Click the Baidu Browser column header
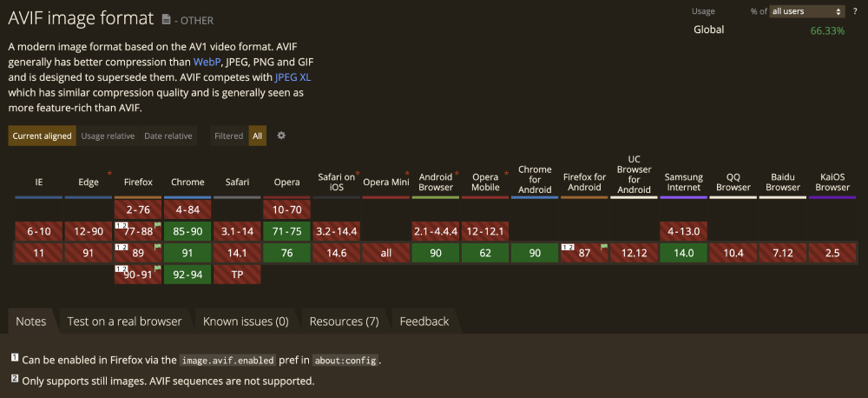The width and height of the screenshot is (868, 398). click(x=783, y=182)
